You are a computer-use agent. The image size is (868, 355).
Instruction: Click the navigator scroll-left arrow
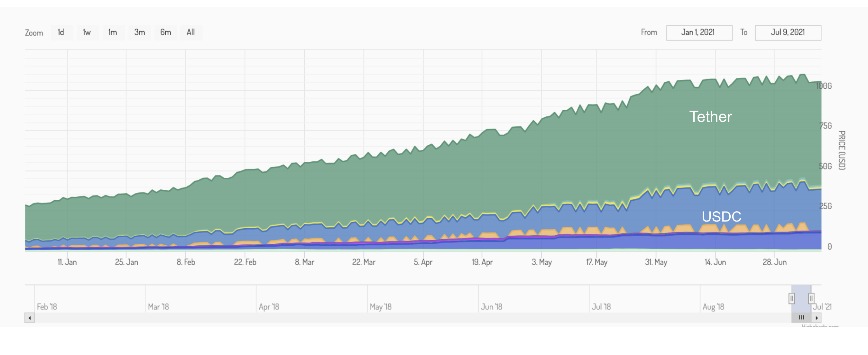tap(30, 318)
